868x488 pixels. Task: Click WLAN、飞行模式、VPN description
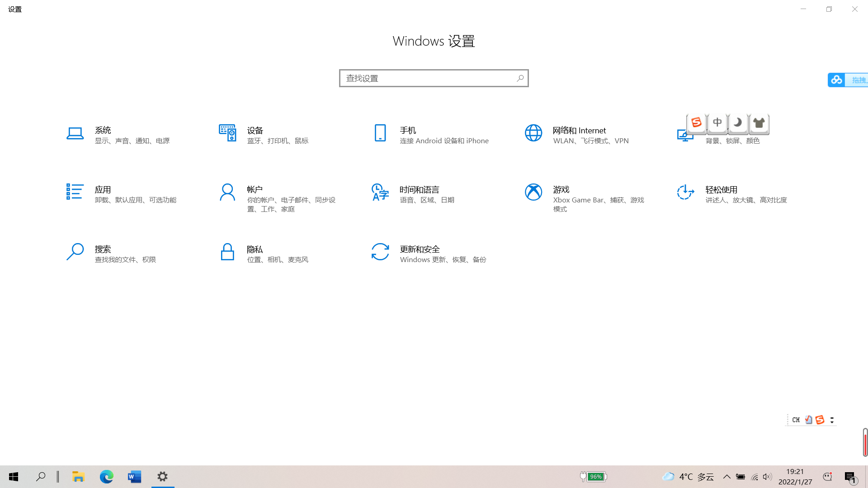click(x=590, y=141)
